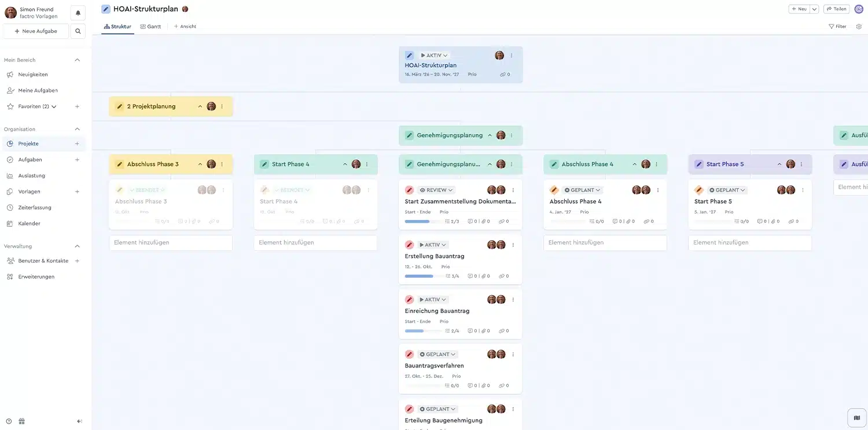Click the notification bell icon
Screen dimensions: 868x430
[78, 12]
